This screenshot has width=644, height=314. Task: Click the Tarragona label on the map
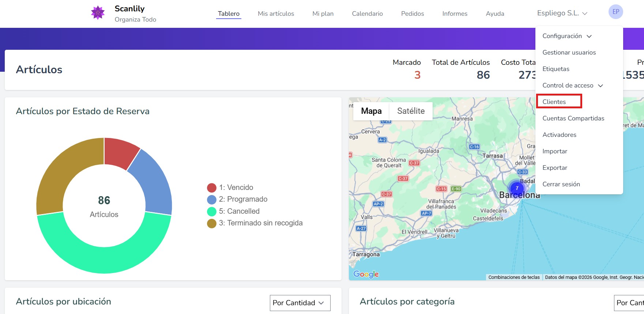[366, 254]
